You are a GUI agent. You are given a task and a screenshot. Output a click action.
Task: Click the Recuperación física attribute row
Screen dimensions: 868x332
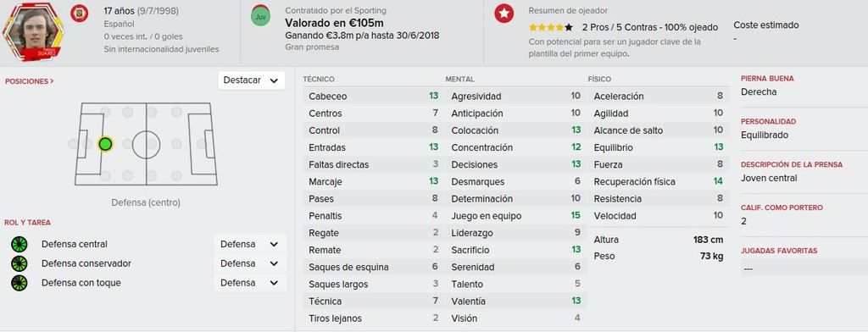[658, 181]
